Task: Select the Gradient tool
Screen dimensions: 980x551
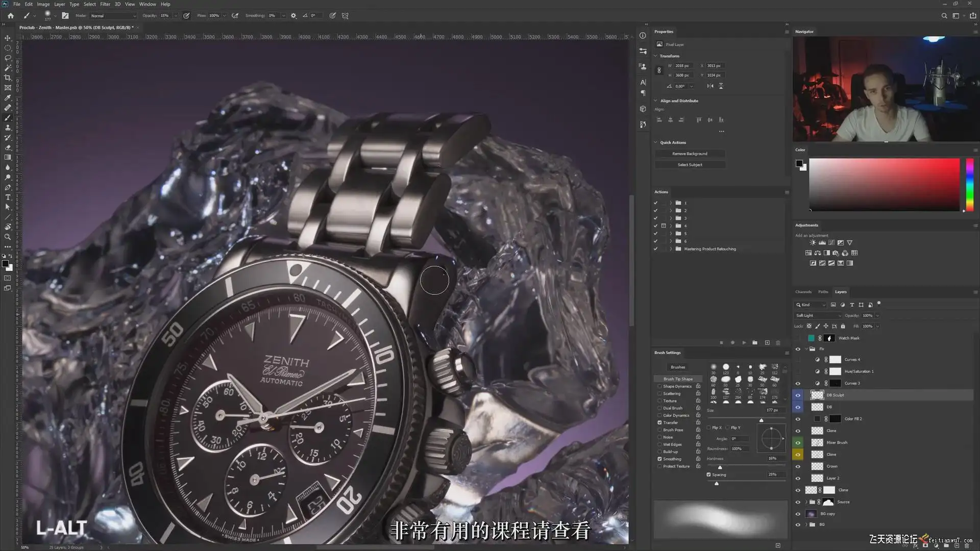Action: 8,157
